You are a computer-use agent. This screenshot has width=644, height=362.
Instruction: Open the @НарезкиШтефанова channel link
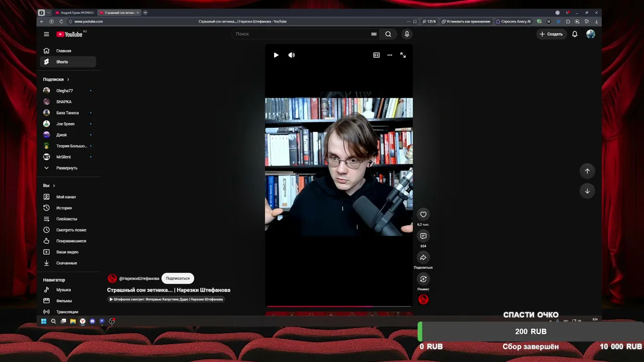coord(139,279)
